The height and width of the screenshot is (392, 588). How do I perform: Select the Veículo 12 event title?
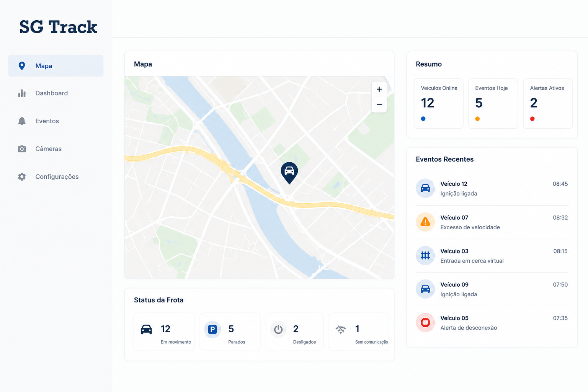454,184
